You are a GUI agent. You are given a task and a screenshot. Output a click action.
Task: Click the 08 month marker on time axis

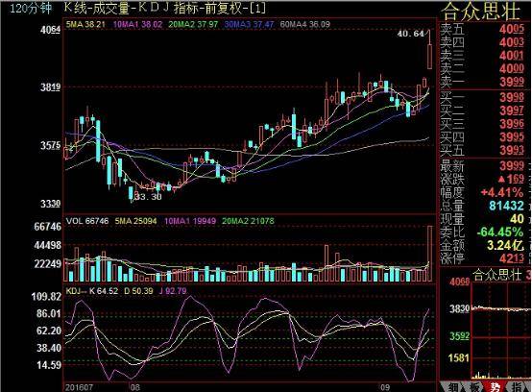tap(134, 387)
